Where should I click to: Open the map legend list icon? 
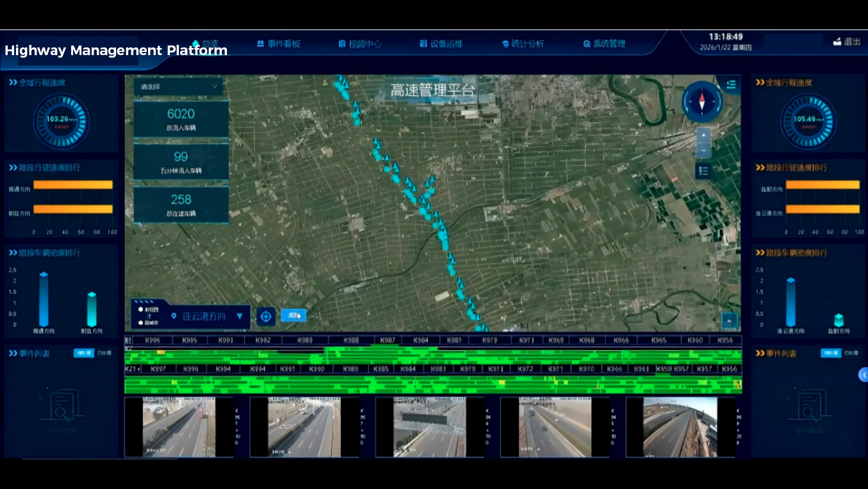[703, 170]
